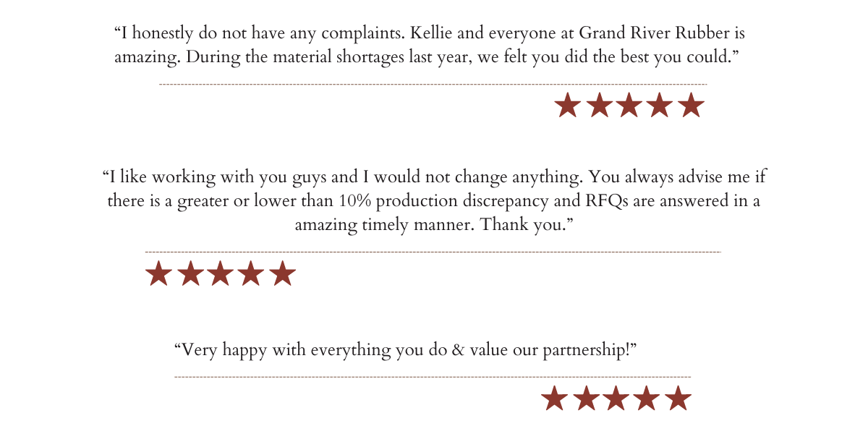This screenshot has height=434, width=868.
Task: Click the "Very happy with everything" quote
Action: pyautogui.click(x=405, y=350)
